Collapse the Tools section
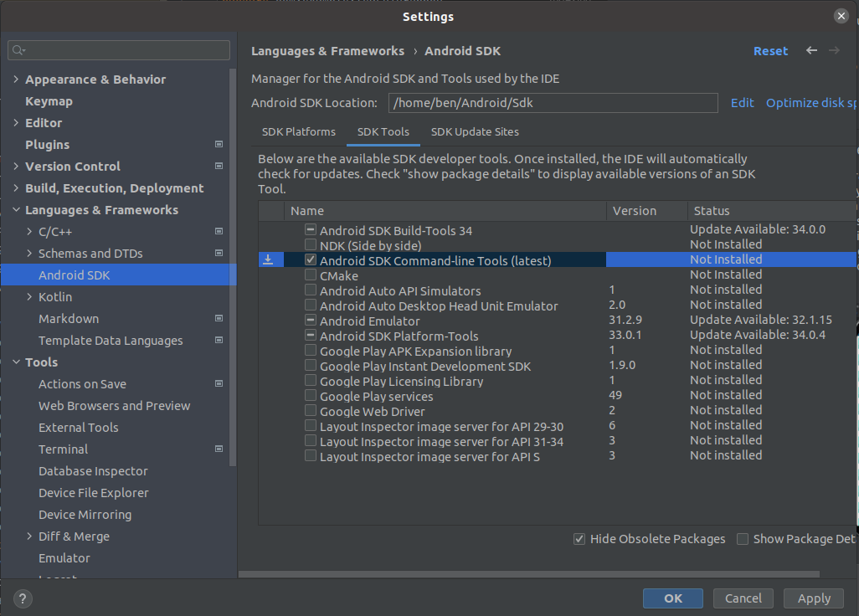The width and height of the screenshot is (859, 616). tap(16, 362)
